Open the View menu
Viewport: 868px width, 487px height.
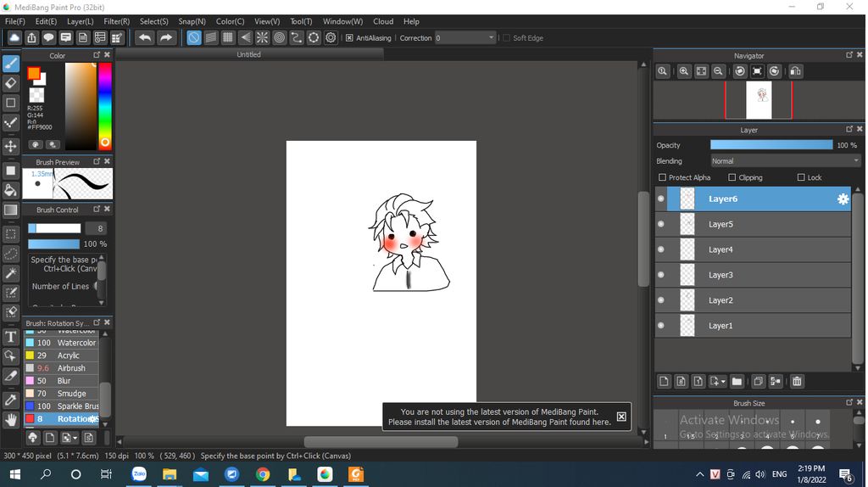click(267, 21)
